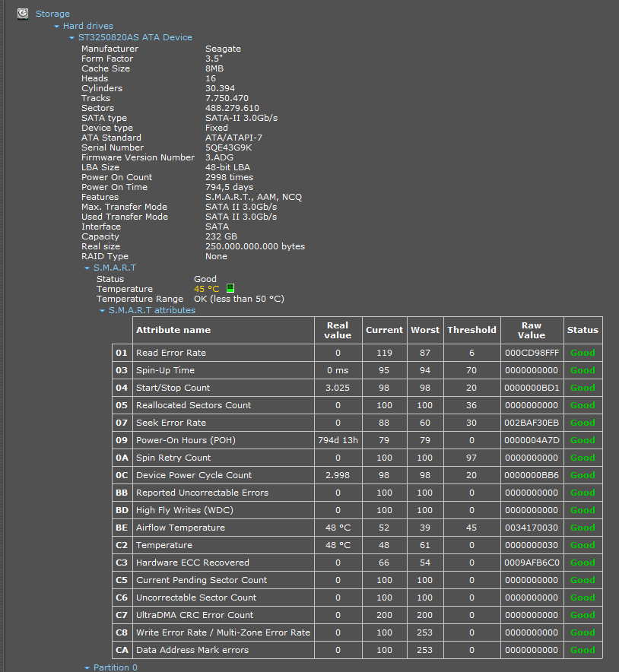Screen dimensions: 619x672
Task: Open the Storage section heading
Action: coord(52,14)
